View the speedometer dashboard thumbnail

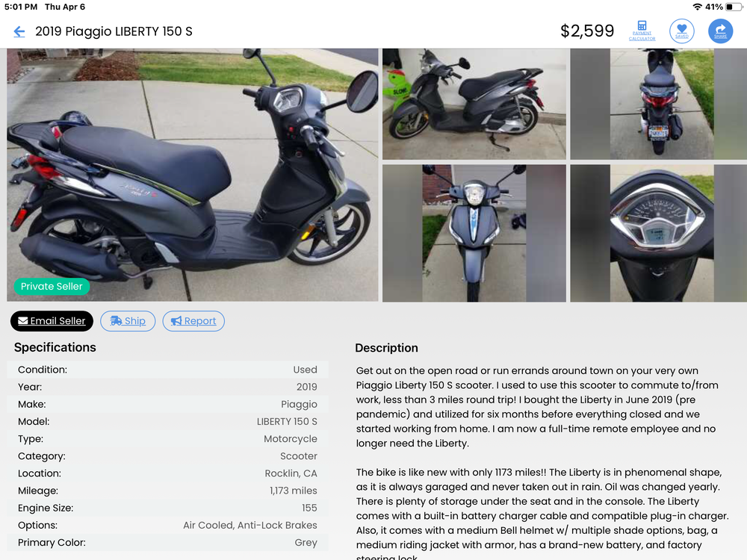click(658, 233)
